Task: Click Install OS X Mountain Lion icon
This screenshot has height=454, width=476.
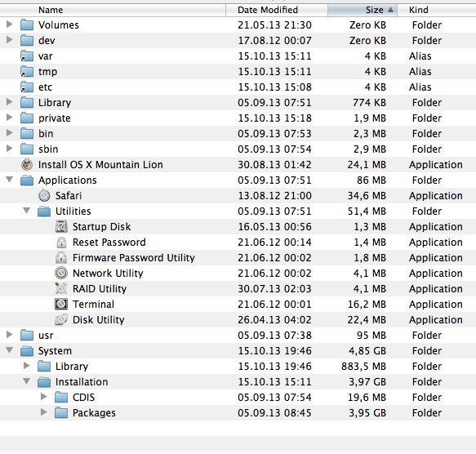Action: 27,165
